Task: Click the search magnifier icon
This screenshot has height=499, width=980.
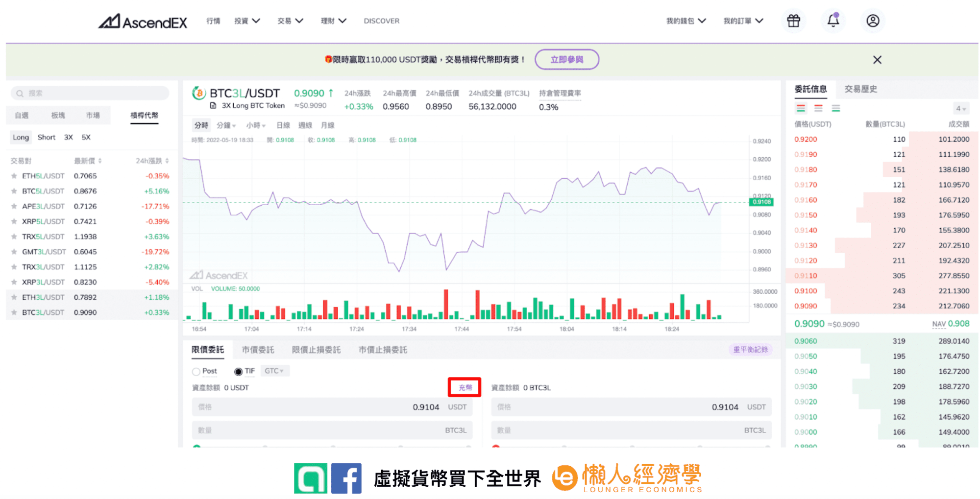Action: point(20,93)
